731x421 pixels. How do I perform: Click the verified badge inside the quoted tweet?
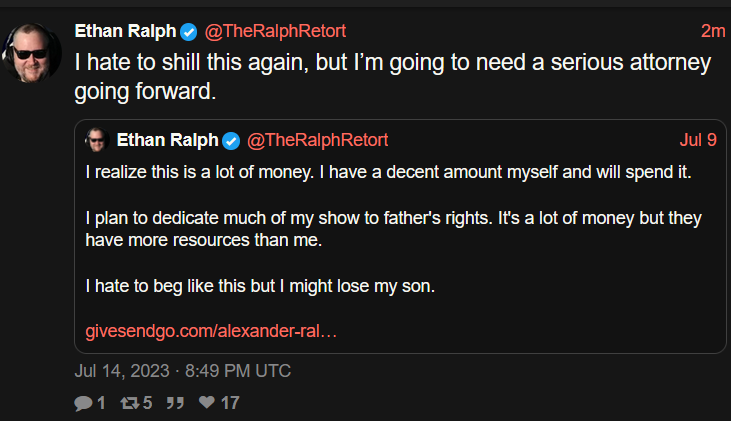pos(230,139)
